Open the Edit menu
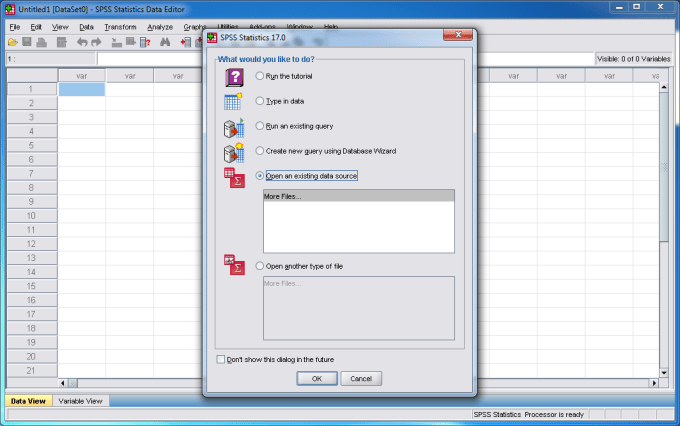Screen dimensions: 680x426 tap(36, 27)
